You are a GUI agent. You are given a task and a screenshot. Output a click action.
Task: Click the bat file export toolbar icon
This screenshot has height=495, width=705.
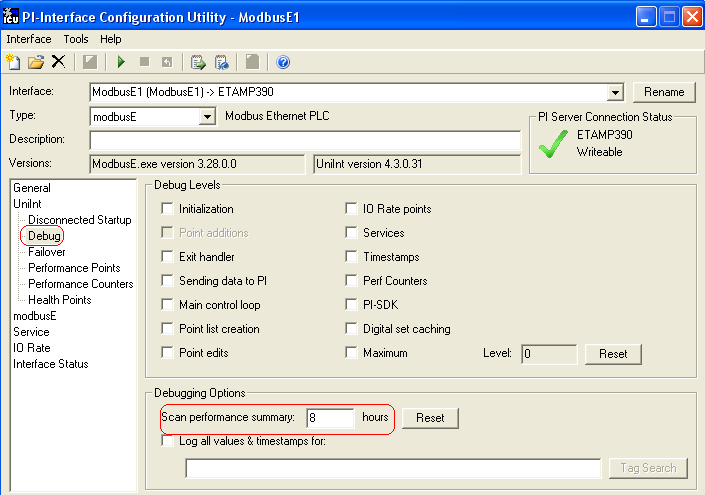coord(198,62)
